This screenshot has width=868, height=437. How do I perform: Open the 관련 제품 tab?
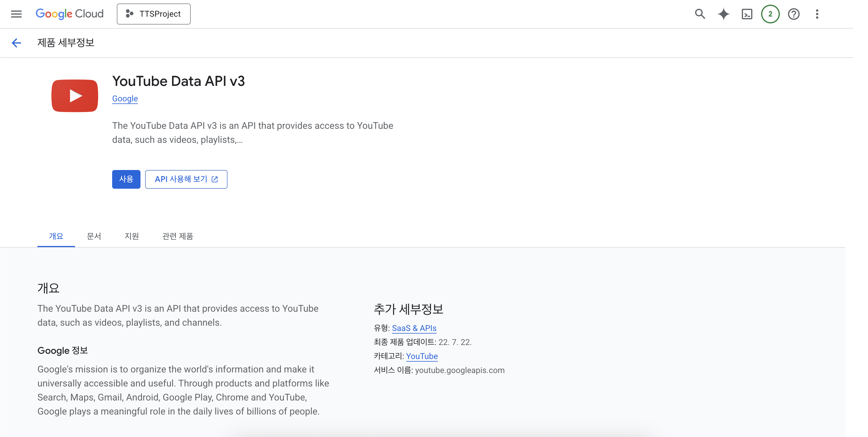click(x=178, y=236)
